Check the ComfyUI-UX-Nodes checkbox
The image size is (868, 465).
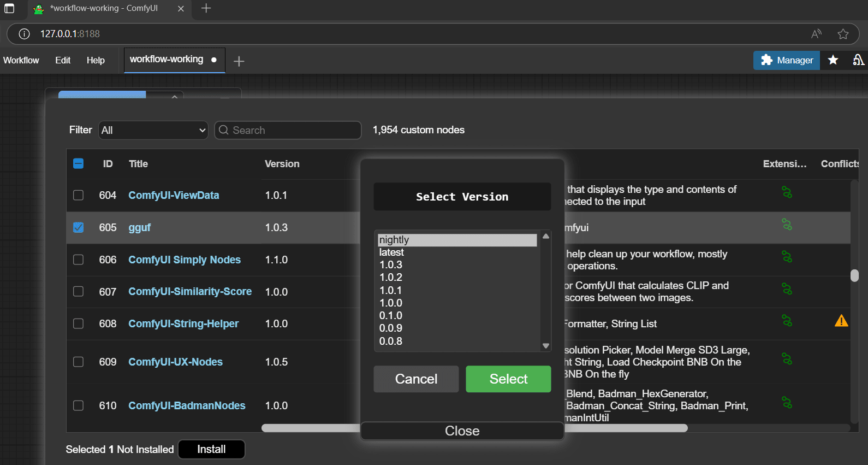pos(79,362)
